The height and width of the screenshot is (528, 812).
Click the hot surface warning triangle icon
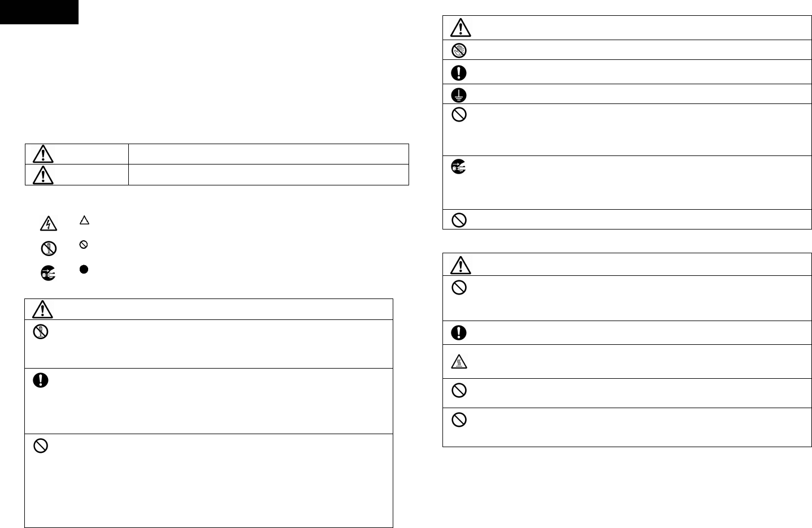click(459, 362)
